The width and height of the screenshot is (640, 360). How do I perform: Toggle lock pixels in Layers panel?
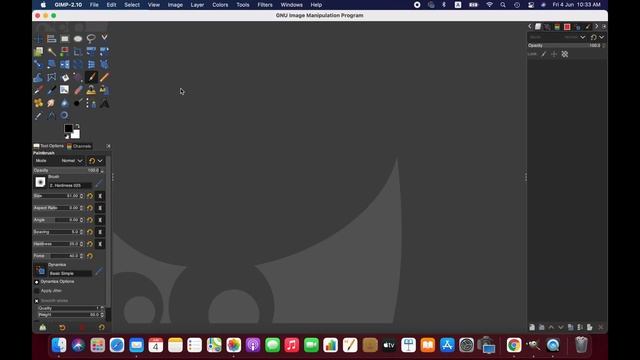coord(544,54)
